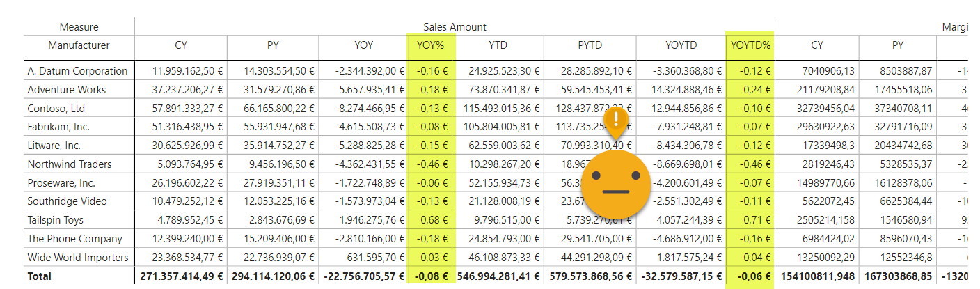Select the CY header under Sales Amount
The height and width of the screenshot is (289, 980).
pos(181,45)
